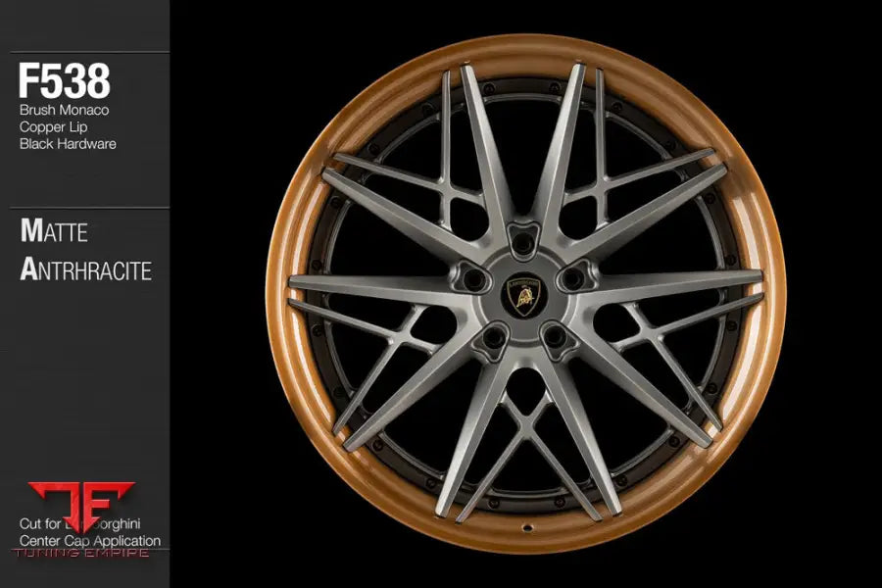Select the Lamborghini center cap badge

(x=525, y=297)
